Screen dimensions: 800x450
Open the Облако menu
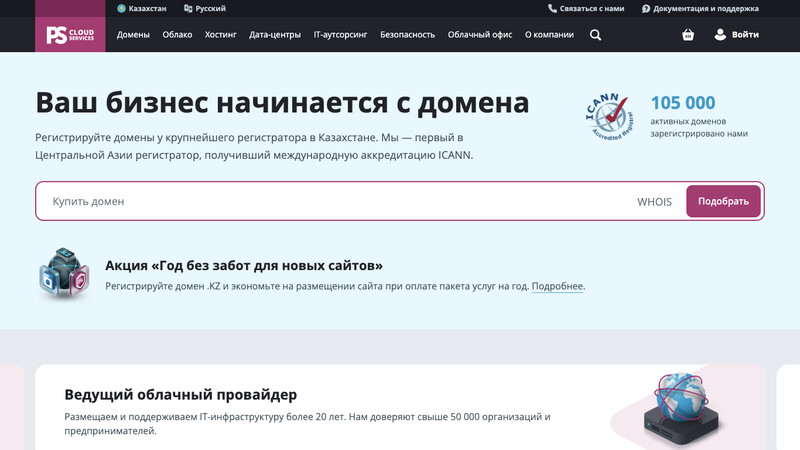click(177, 35)
